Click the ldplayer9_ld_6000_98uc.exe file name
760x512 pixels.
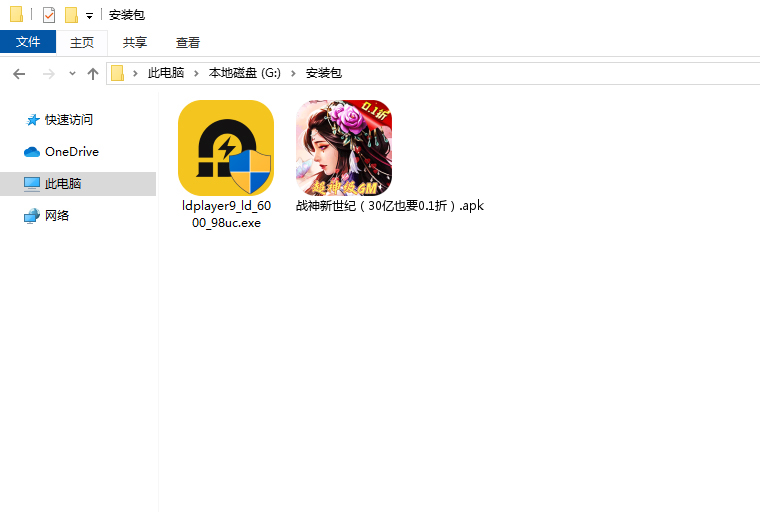tap(226, 214)
